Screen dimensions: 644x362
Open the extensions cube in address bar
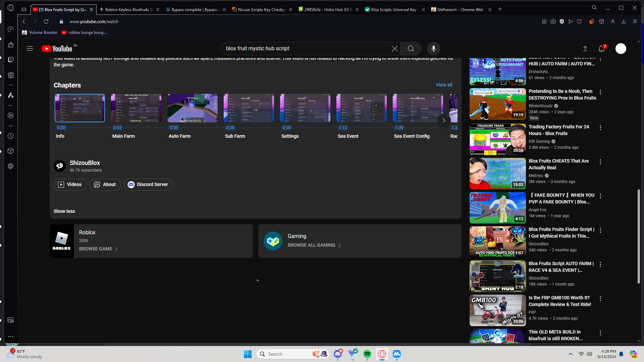[x=602, y=21]
